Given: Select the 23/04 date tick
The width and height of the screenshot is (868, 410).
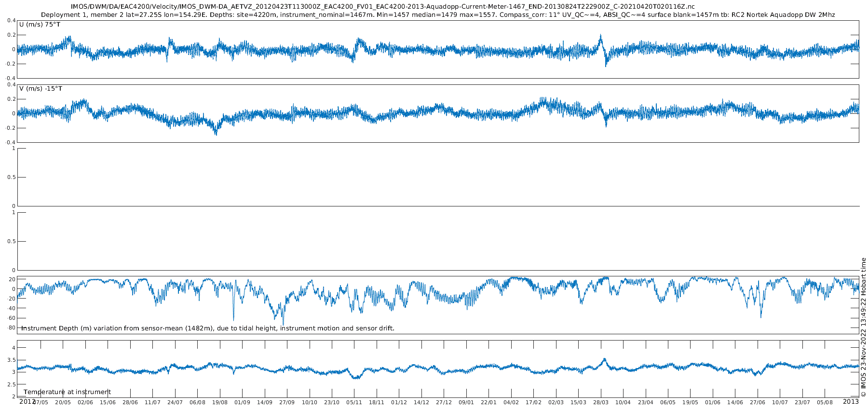Looking at the screenshot, I should (x=646, y=402).
